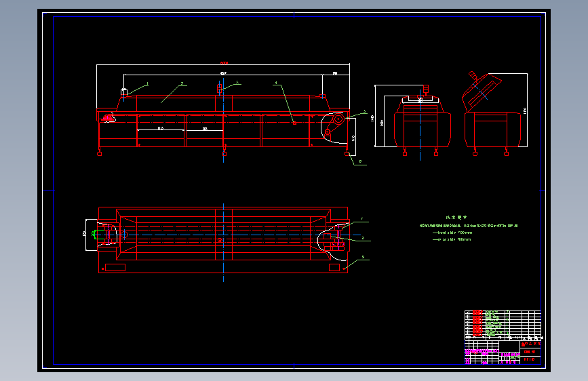Pick the left leveling foot in front view
Viewport: 588px width, 381px height.
(x=100, y=153)
